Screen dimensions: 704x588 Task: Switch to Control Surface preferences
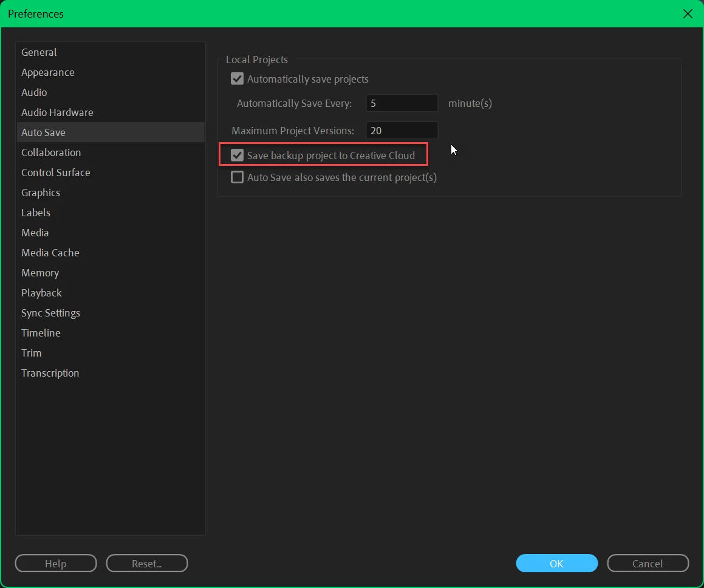coord(111,173)
